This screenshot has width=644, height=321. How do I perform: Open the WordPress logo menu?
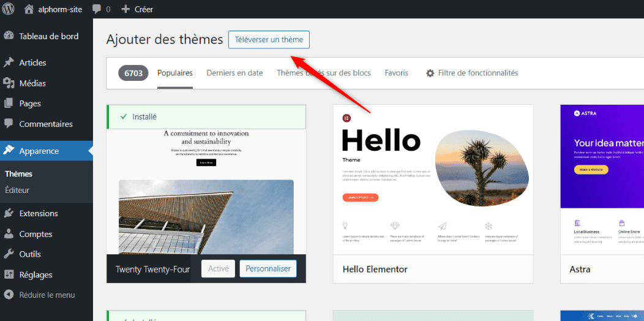[x=8, y=9]
